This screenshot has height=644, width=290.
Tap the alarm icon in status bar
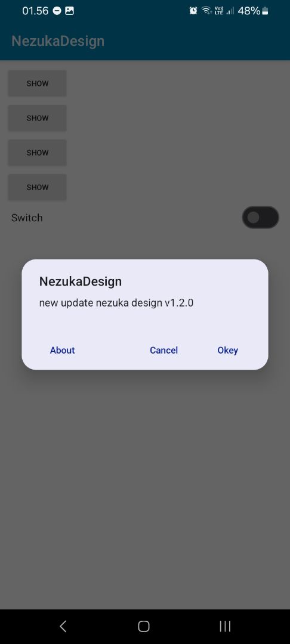point(193,11)
